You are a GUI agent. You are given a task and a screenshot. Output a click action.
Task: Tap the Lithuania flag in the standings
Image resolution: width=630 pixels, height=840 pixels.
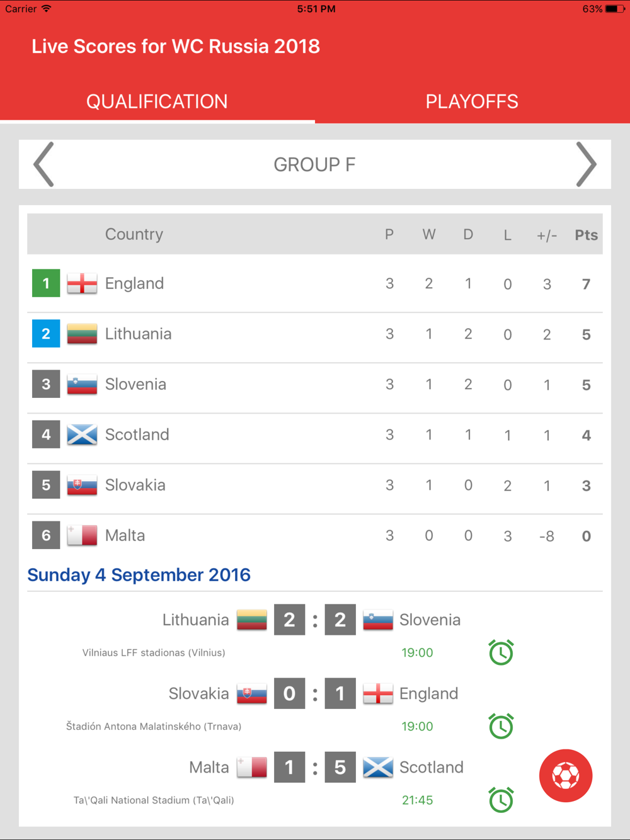pos(82,334)
